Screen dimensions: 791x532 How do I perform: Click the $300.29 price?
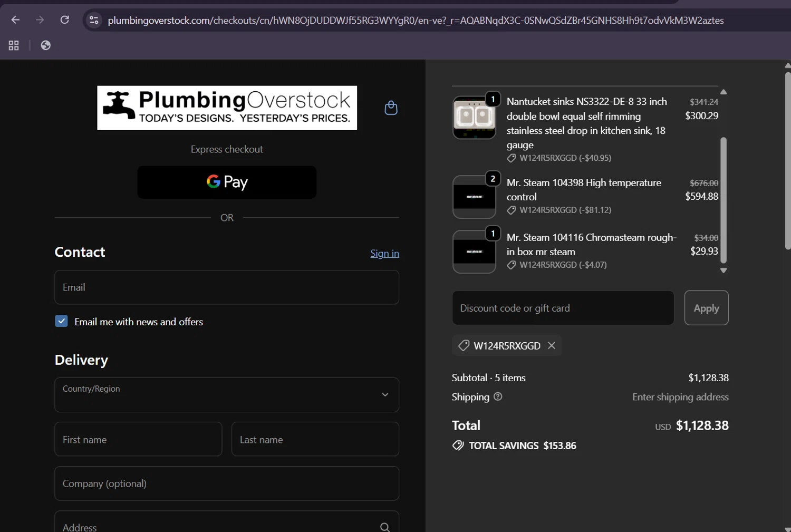click(x=701, y=115)
